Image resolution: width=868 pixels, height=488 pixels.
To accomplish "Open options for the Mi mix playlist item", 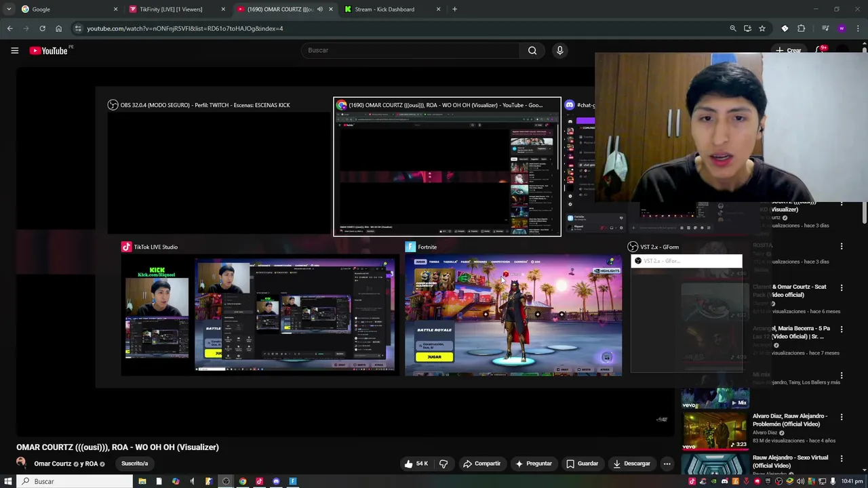I will [x=842, y=375].
